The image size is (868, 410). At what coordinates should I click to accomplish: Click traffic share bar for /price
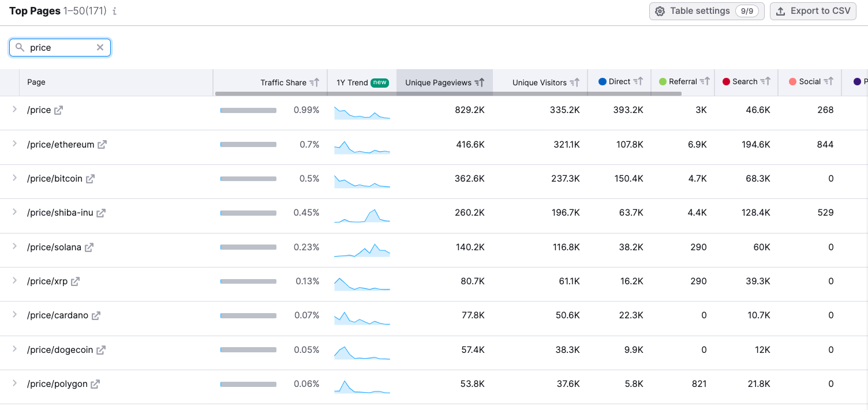[x=248, y=110]
